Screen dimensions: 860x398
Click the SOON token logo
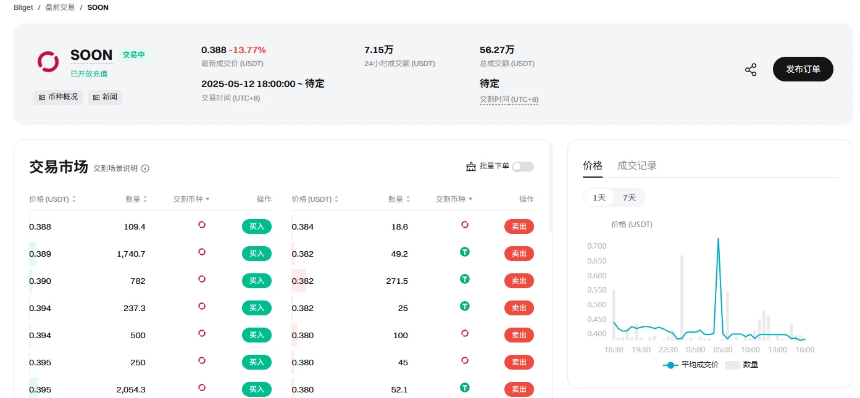48,61
